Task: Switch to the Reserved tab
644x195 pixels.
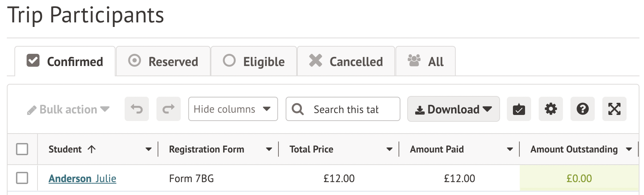Action: click(x=163, y=61)
